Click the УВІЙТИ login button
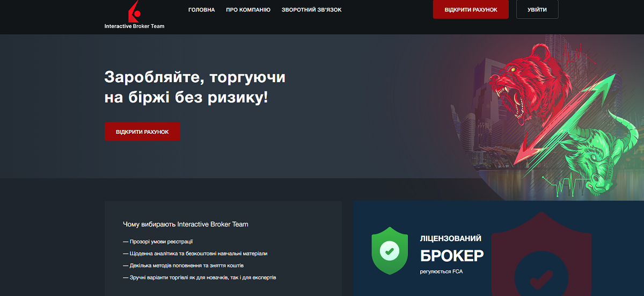The height and width of the screenshot is (296, 644). (537, 9)
